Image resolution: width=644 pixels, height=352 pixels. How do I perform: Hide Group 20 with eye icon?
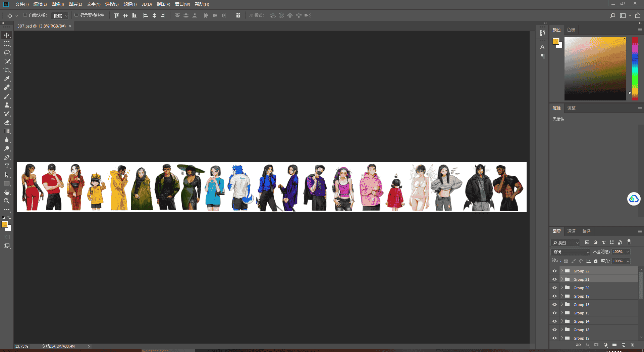pyautogui.click(x=554, y=288)
